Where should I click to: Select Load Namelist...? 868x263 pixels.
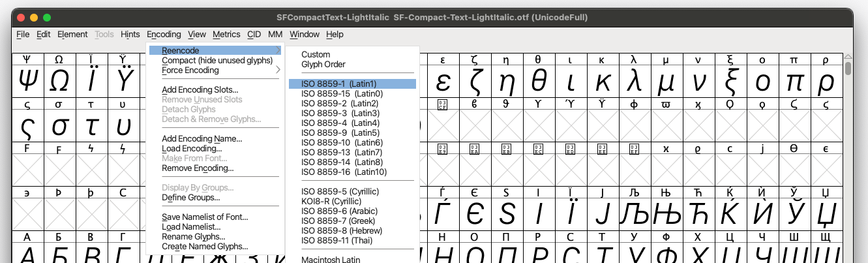[217, 226]
